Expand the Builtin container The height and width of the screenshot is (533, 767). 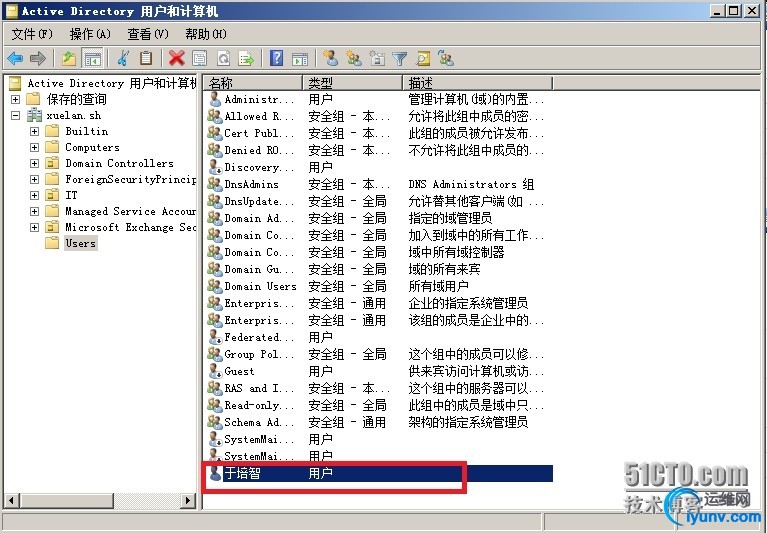[x=34, y=132]
